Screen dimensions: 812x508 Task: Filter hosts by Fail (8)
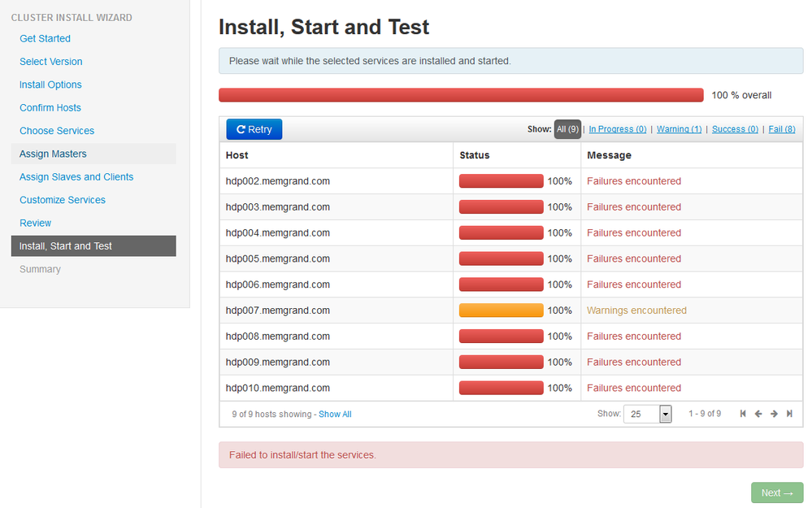tap(782, 129)
